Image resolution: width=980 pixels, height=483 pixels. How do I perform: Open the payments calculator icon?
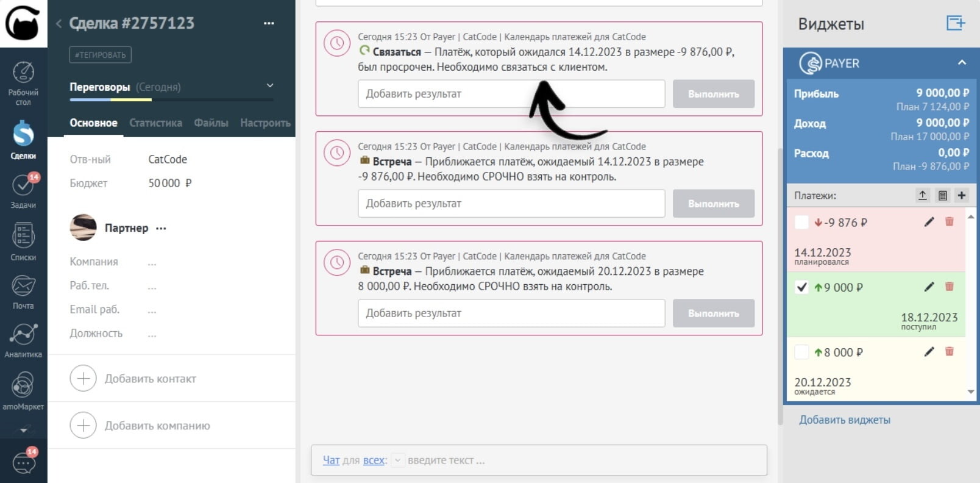tap(943, 195)
